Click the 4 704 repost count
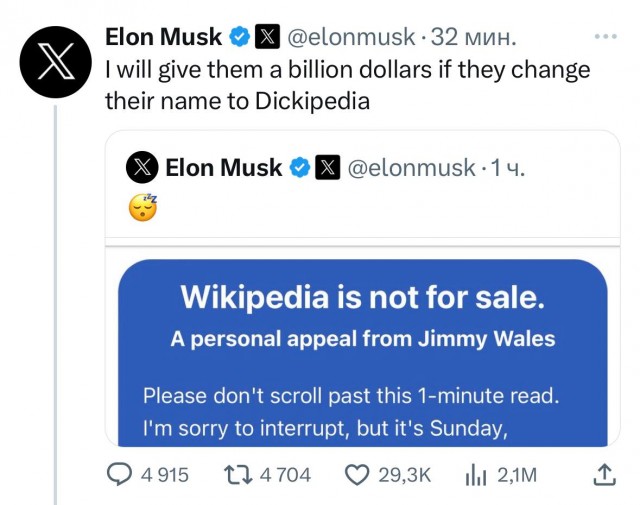The image size is (640, 505). 285,475
